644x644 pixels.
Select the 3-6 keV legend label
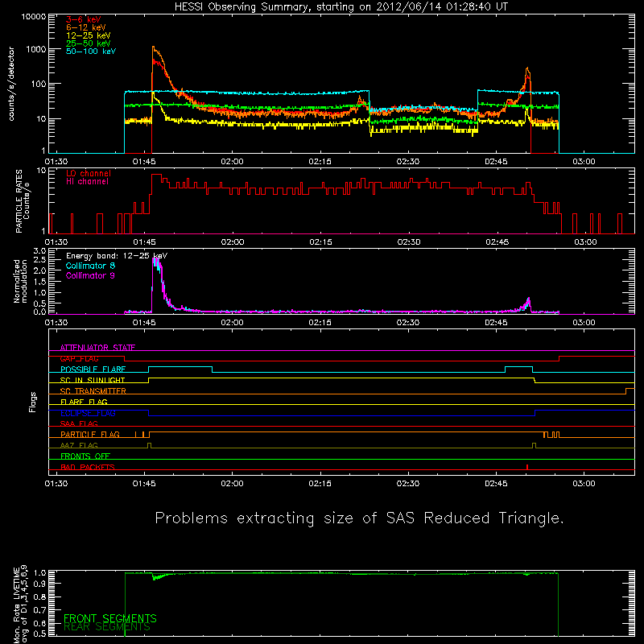click(83, 19)
